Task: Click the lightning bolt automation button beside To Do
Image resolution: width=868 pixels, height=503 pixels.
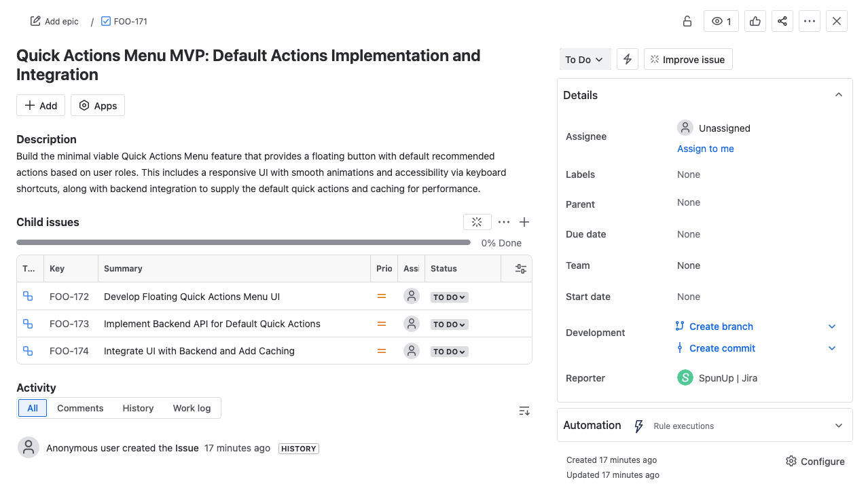Action: point(628,59)
